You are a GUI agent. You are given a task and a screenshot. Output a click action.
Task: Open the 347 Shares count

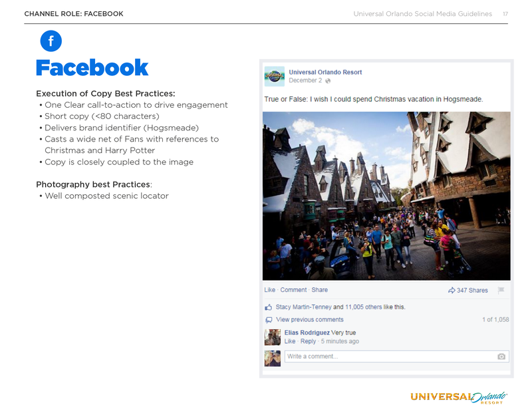click(x=472, y=290)
